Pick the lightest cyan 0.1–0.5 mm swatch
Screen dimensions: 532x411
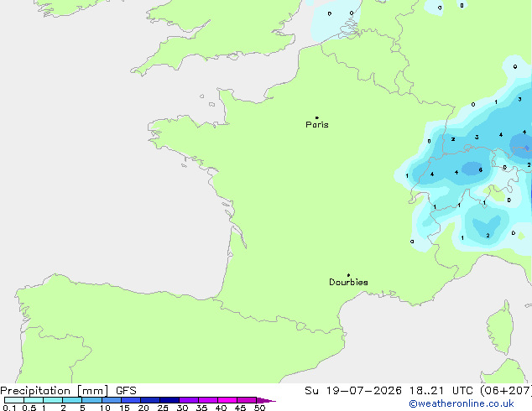[x=14, y=400]
